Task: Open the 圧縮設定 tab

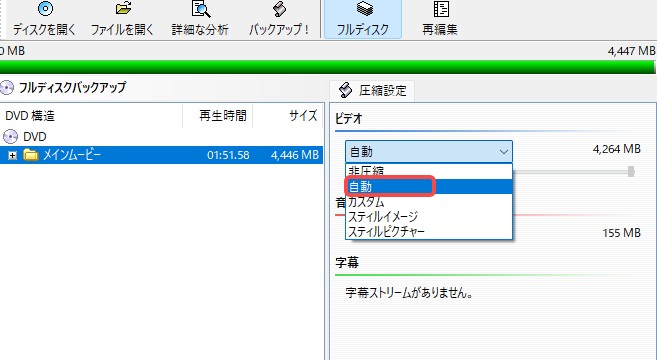Action: [372, 91]
